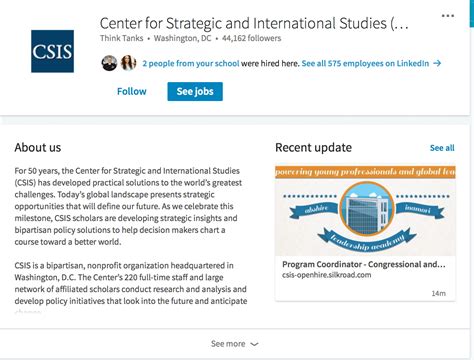Click the 44,162 followers text
Image resolution: width=474 pixels, height=360 pixels.
point(252,38)
